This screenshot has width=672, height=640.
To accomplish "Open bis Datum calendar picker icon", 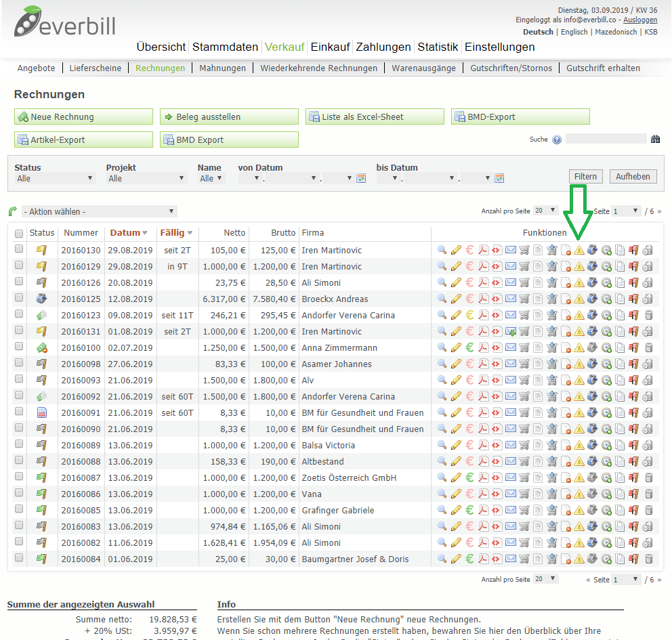I will [499, 178].
